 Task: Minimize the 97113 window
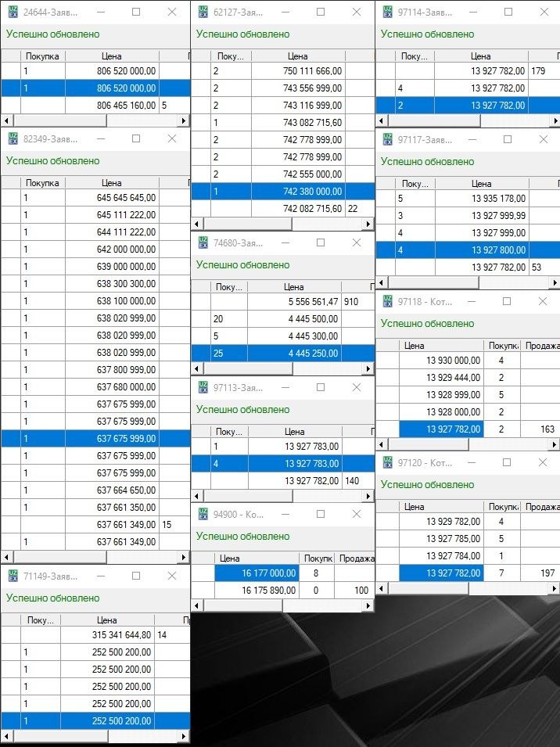coord(285,388)
